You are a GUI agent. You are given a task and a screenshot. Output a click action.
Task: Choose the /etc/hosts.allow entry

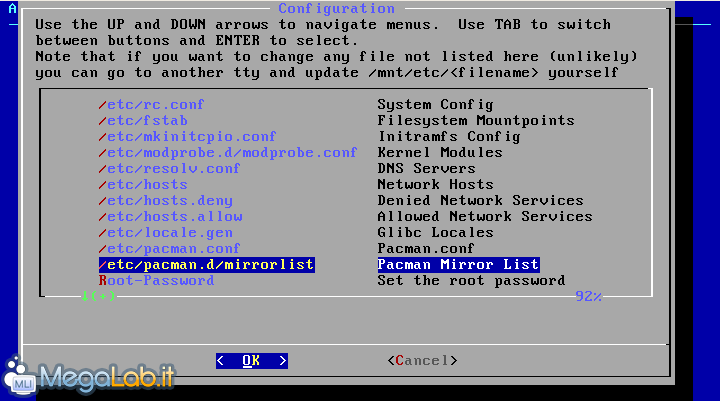click(x=170, y=217)
